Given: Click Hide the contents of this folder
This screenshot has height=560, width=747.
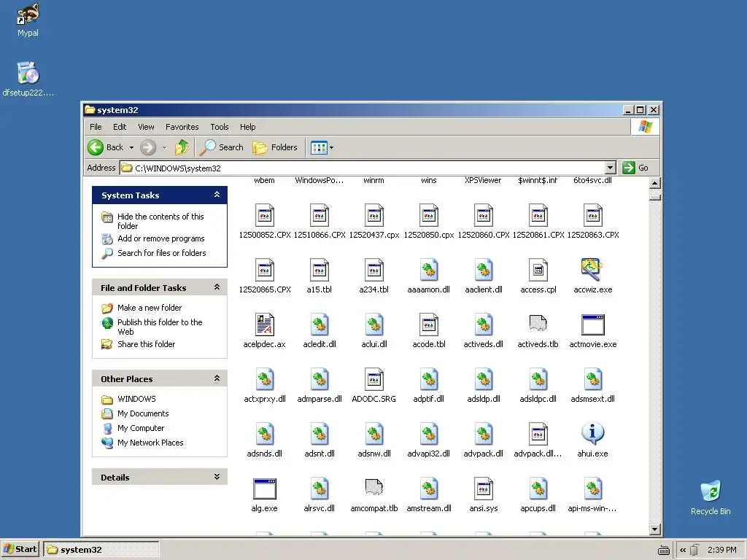Looking at the screenshot, I should pyautogui.click(x=160, y=221).
